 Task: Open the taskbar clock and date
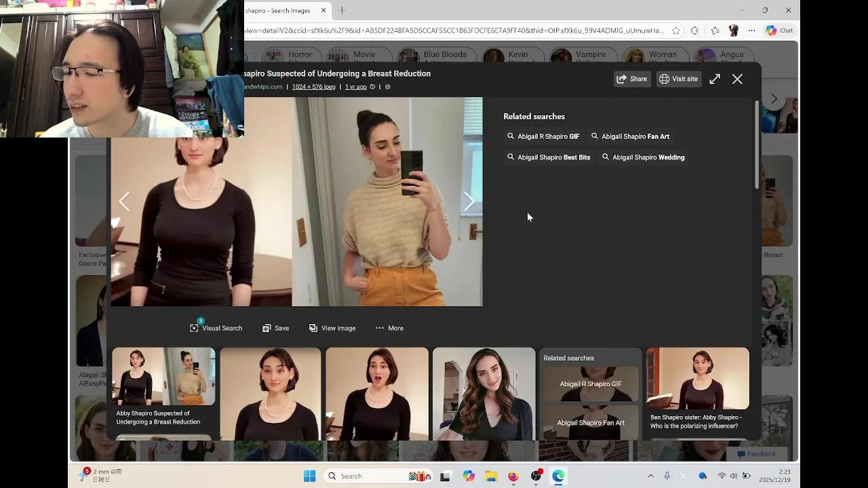tap(776, 476)
